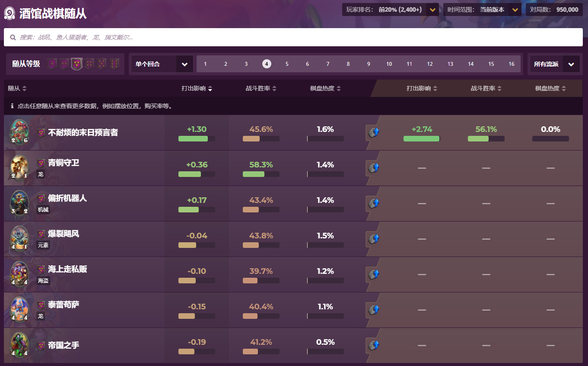The width and height of the screenshot is (588, 366).
Task: Focus the minion search input field
Action: point(293,37)
